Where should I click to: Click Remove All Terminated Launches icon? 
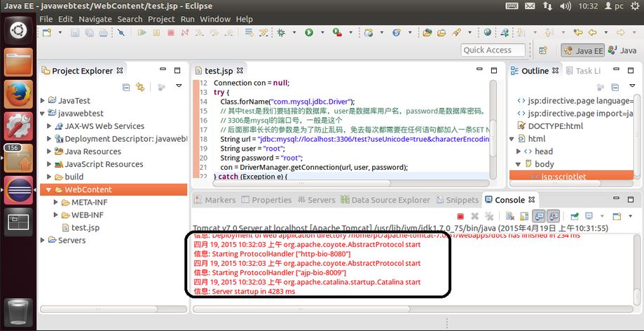(x=488, y=216)
